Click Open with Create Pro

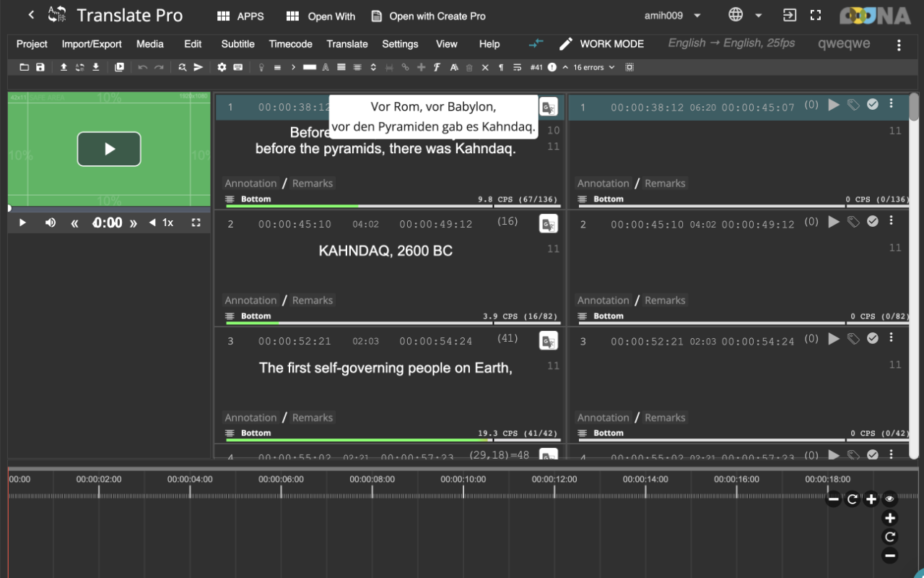click(x=428, y=16)
